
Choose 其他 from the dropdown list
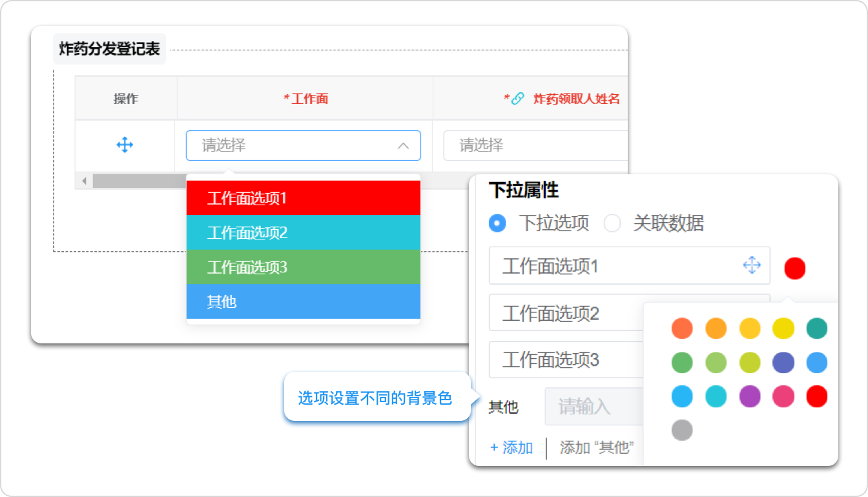click(x=303, y=301)
